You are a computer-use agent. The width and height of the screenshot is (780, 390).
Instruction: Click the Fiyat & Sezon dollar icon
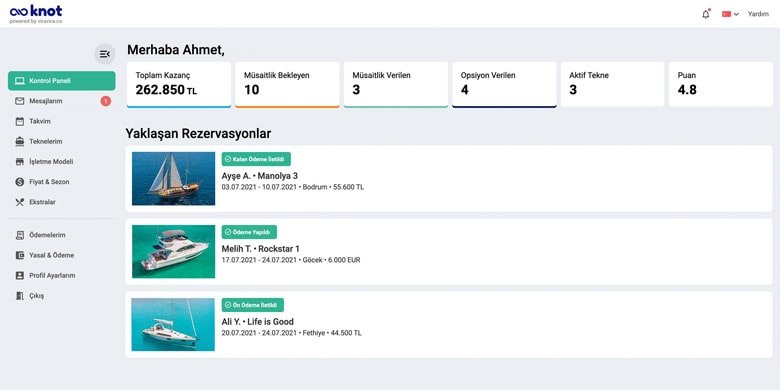(20, 182)
